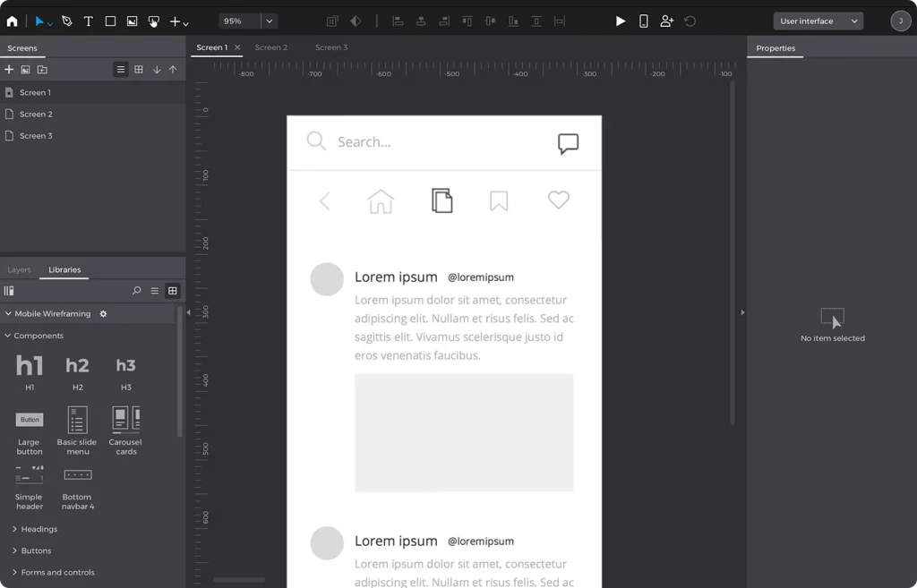Choose the Select arrow tool
917x588 pixels.
pyautogui.click(x=39, y=21)
